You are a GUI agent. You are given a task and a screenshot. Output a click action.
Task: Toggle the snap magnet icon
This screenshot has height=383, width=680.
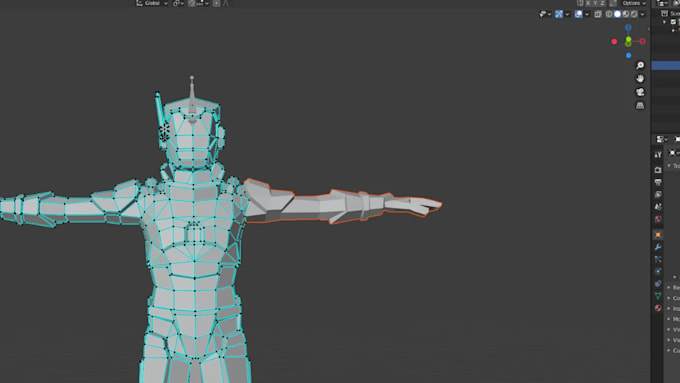coord(191,3)
